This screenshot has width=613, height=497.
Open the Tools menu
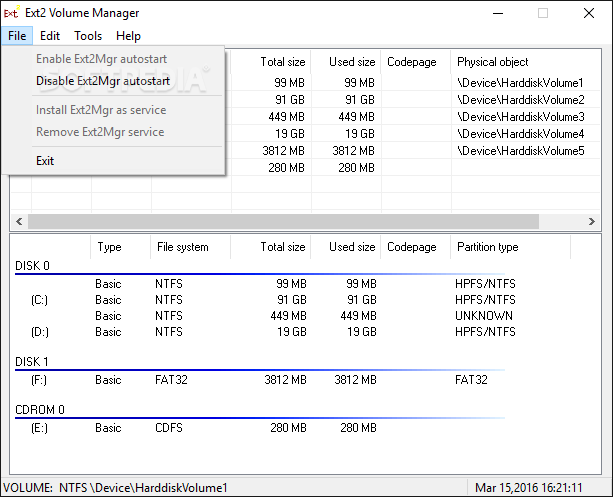point(88,36)
